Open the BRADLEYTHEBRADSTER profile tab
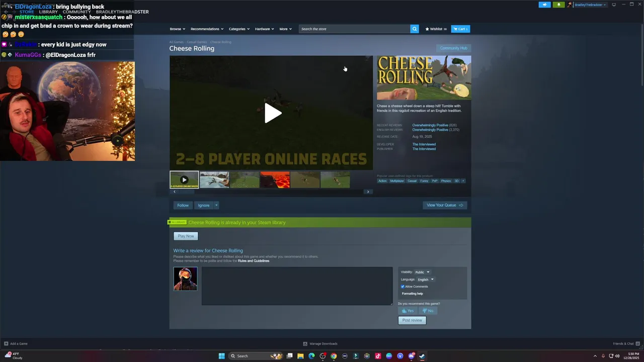Image resolution: width=644 pixels, height=362 pixels. pyautogui.click(x=122, y=12)
